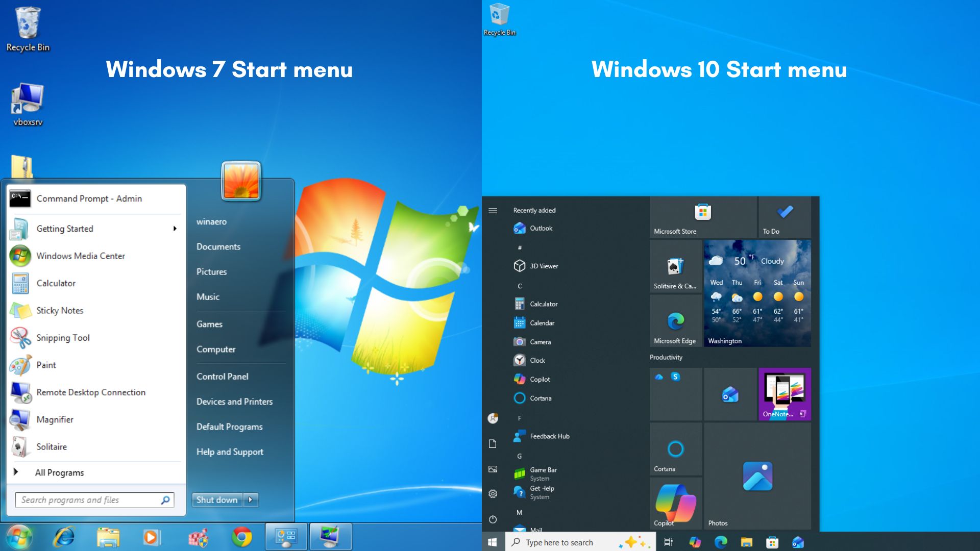
Task: Launch Copilot from the Windows 10 taskbar
Action: 694,542
